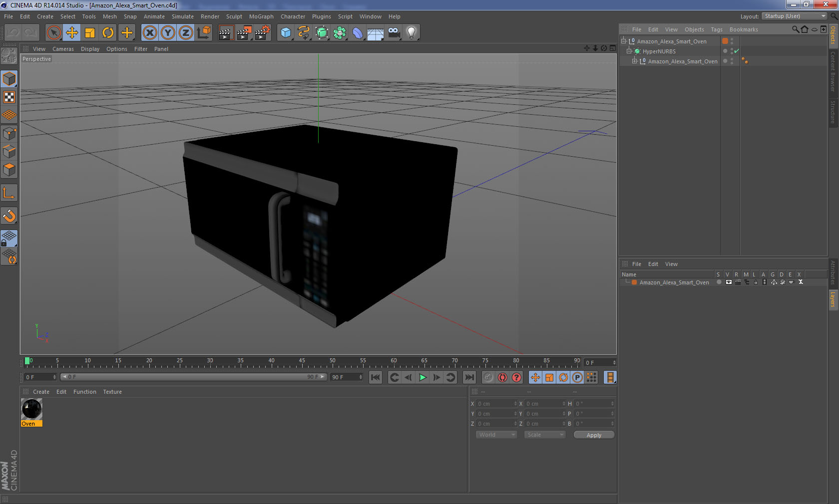Screen dimensions: 839x504
Task: Select the Live Selection tool
Action: pos(54,33)
